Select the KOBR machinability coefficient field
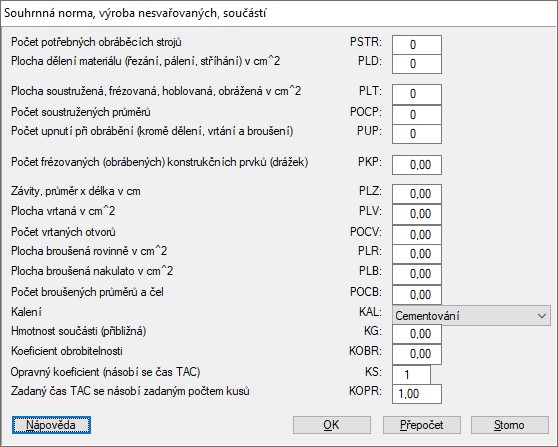The width and height of the screenshot is (558, 447). pyautogui.click(x=417, y=354)
